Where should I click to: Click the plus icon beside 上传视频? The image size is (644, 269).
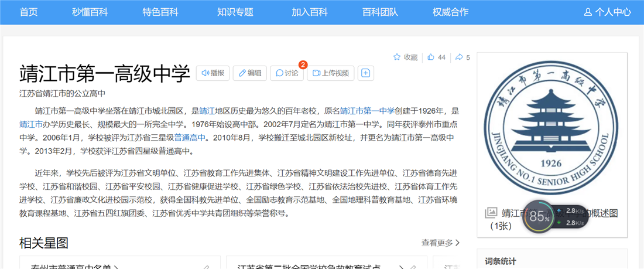(366, 73)
